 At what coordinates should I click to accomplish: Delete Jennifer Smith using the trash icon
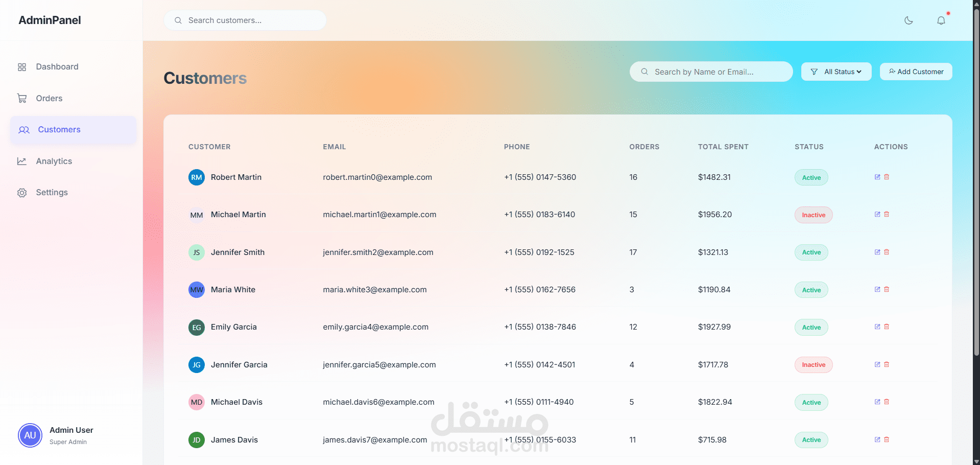tap(887, 252)
